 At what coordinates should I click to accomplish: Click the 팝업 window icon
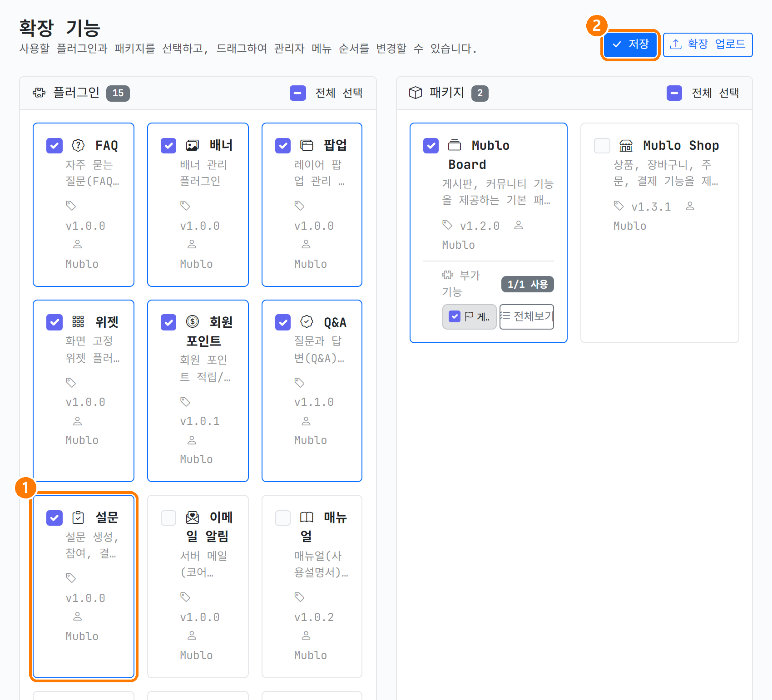[x=307, y=145]
